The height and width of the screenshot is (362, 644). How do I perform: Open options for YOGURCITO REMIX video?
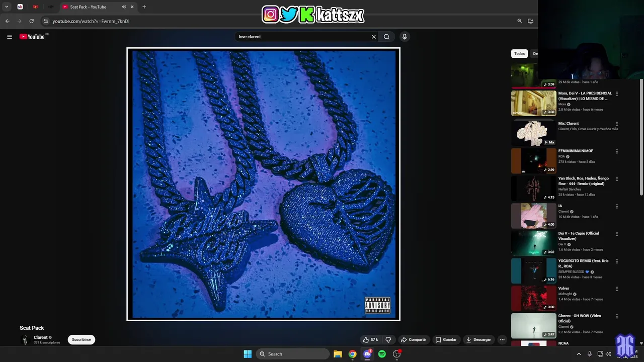point(617,261)
